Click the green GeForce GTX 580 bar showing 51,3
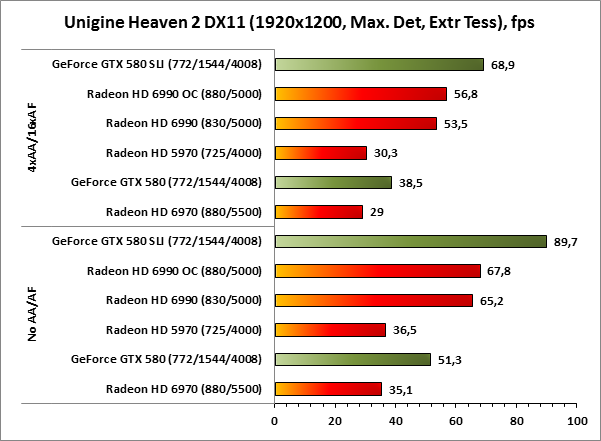 (x=352, y=359)
